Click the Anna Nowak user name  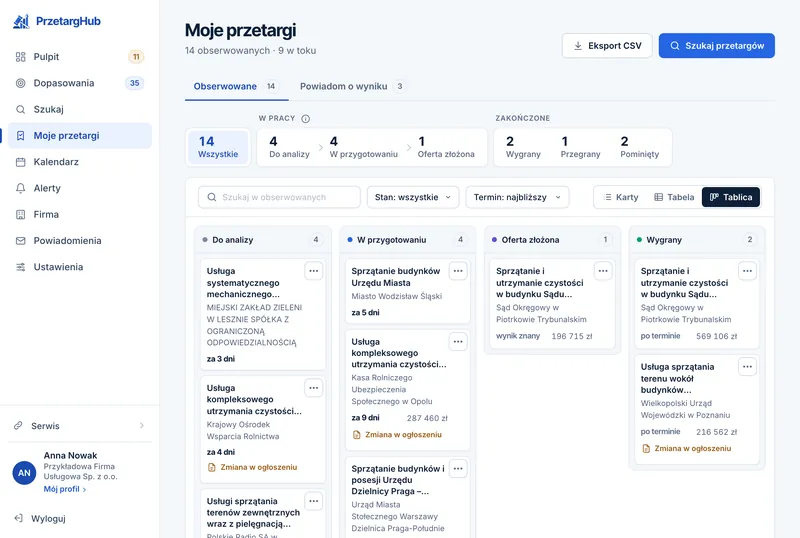click(x=70, y=455)
